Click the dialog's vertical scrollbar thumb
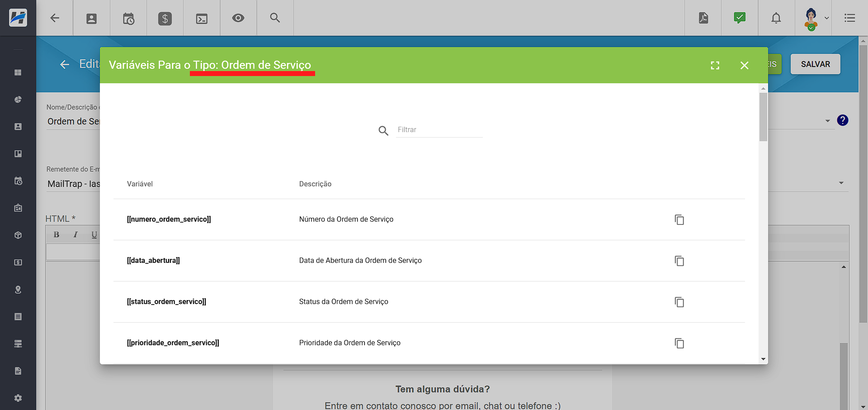Viewport: 868px width, 410px height. point(763,117)
